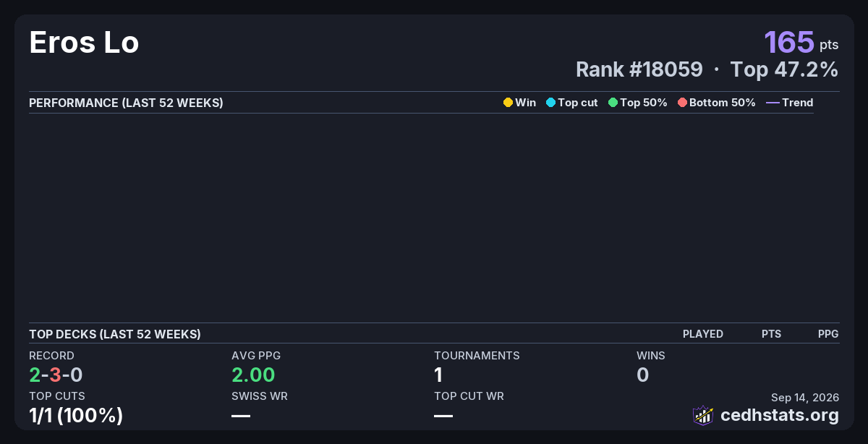Image resolution: width=868 pixels, height=444 pixels.
Task: Click the green Top 50% legend dot
Action: point(613,103)
